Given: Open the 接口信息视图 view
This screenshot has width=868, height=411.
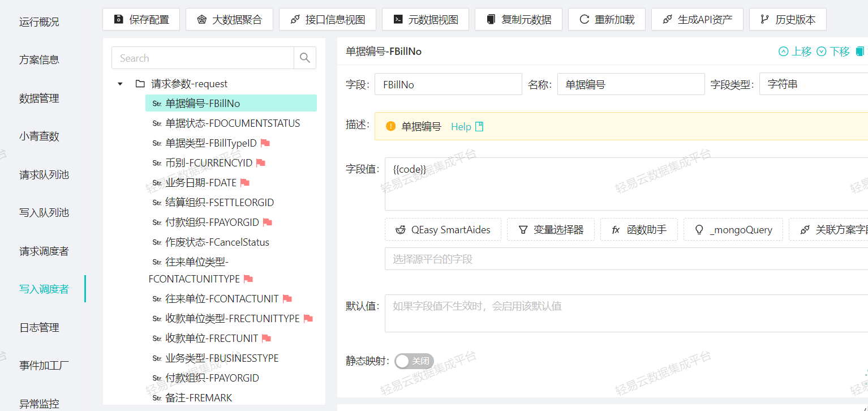Looking at the screenshot, I should 328,19.
